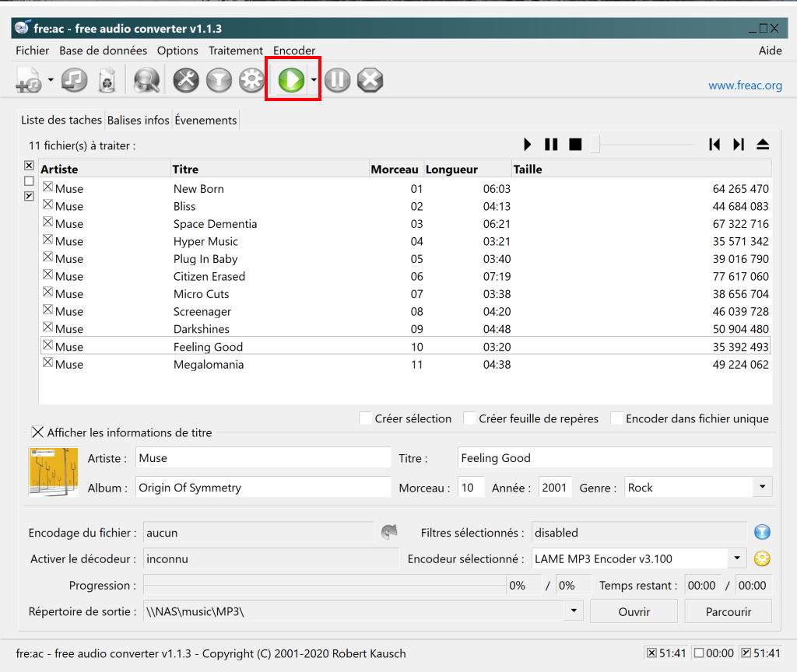Open general settings wrench icon
Image resolution: width=797 pixels, height=672 pixels.
click(186, 80)
